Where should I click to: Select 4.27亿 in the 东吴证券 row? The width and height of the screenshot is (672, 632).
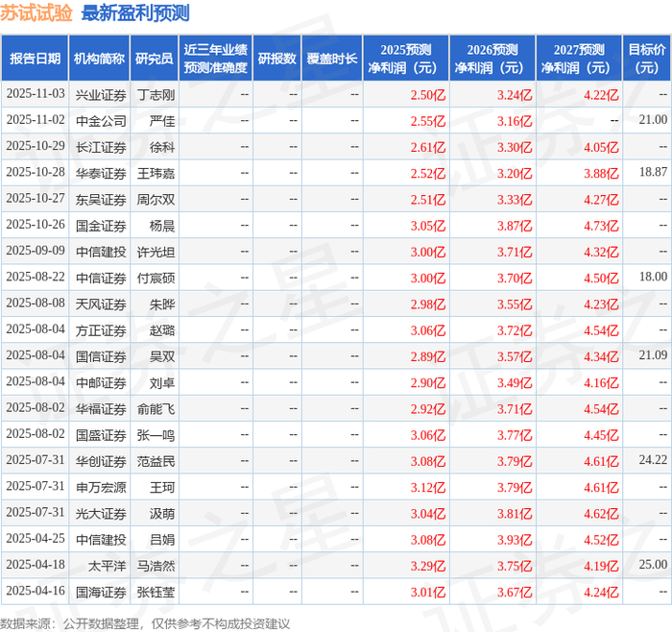pos(601,200)
